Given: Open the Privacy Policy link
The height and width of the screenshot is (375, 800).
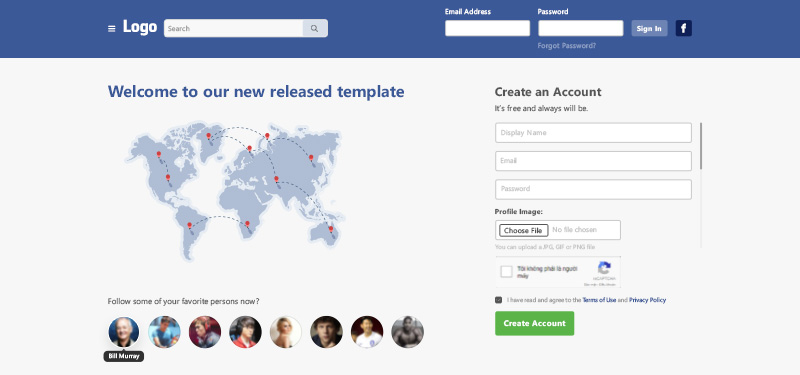Looking at the screenshot, I should coord(647,300).
